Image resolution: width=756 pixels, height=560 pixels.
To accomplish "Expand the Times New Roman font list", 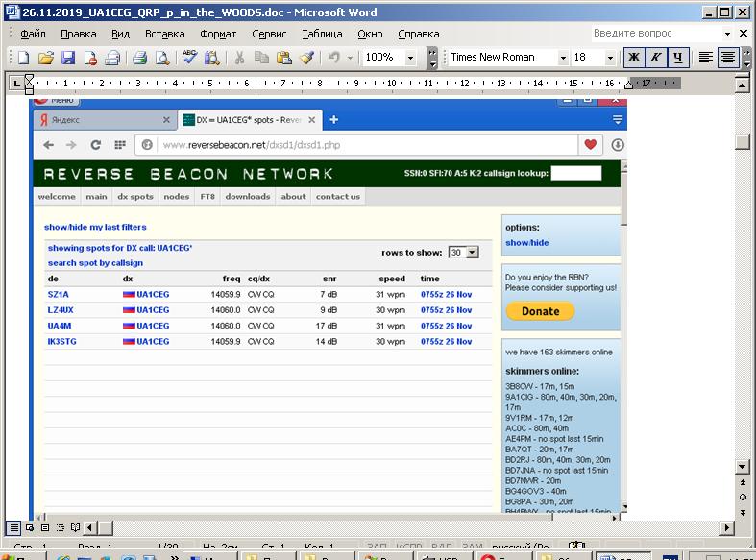I will 563,58.
